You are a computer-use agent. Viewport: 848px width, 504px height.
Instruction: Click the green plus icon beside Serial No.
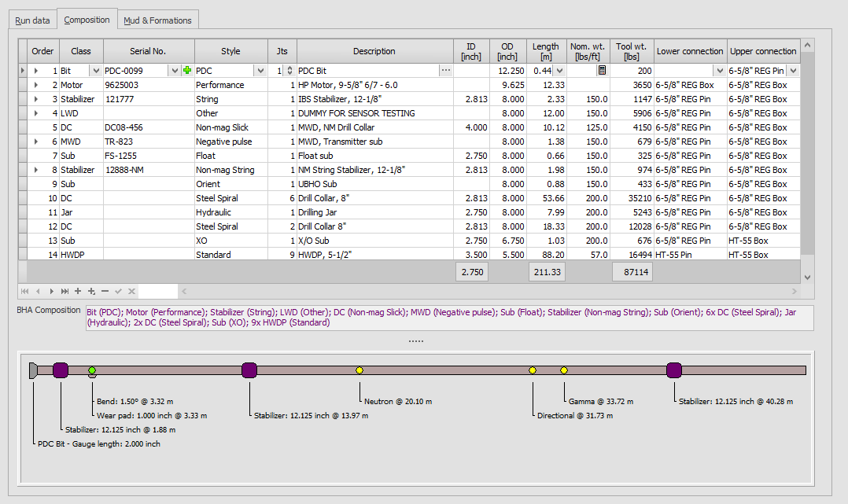point(187,71)
